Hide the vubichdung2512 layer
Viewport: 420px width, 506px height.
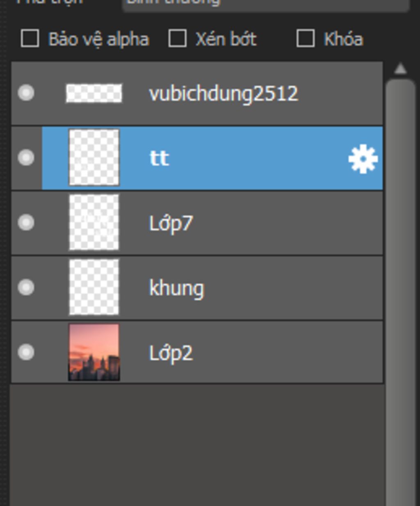point(26,93)
